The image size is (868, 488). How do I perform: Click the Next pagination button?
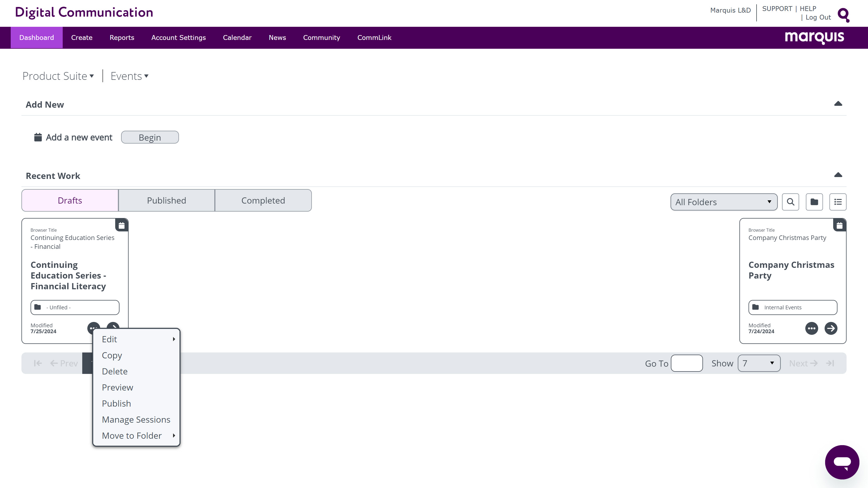click(x=803, y=363)
